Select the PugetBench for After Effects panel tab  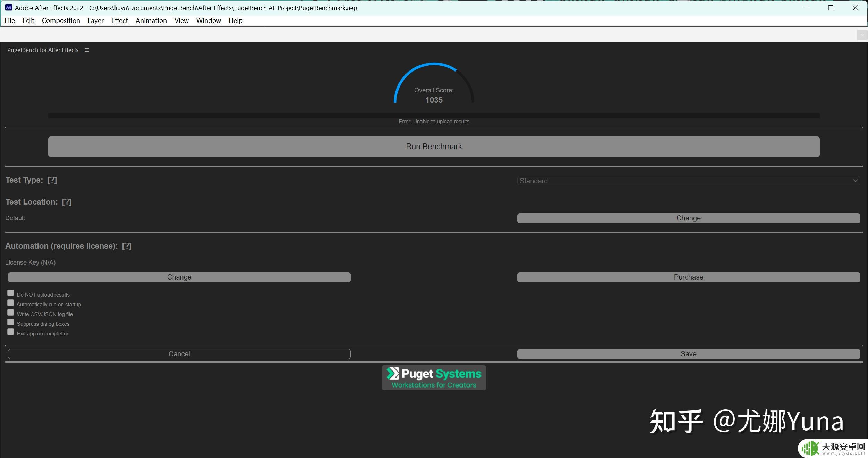(x=43, y=50)
